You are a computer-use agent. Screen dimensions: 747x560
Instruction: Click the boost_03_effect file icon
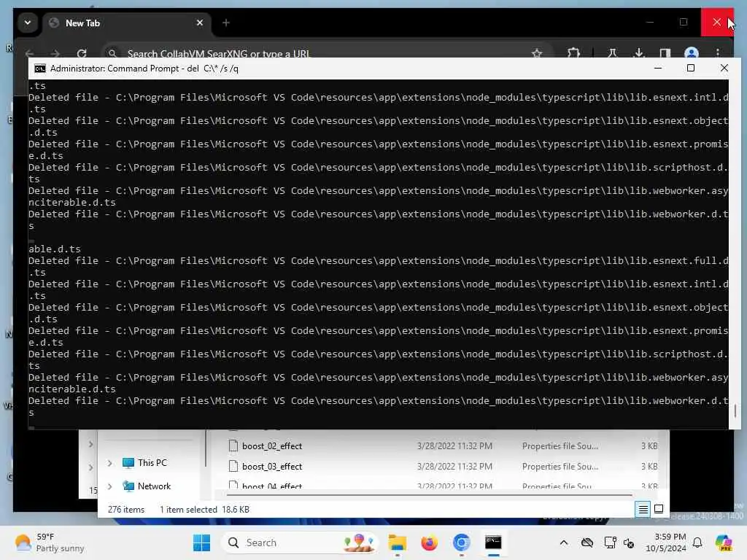tap(233, 466)
